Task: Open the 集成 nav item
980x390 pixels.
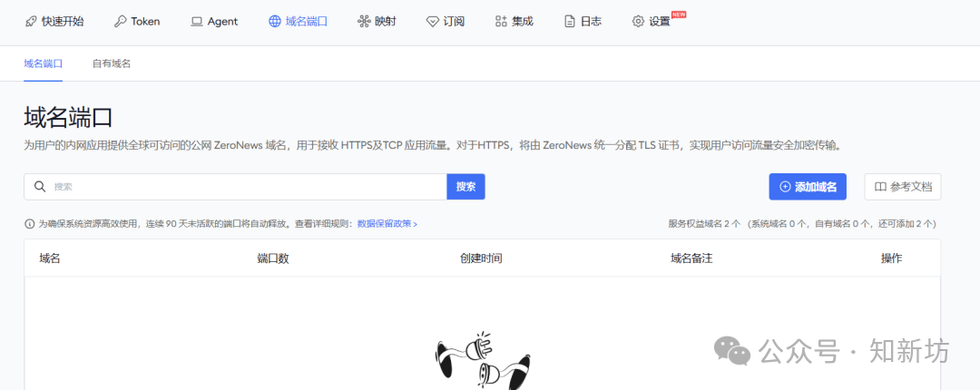Action: pyautogui.click(x=514, y=21)
